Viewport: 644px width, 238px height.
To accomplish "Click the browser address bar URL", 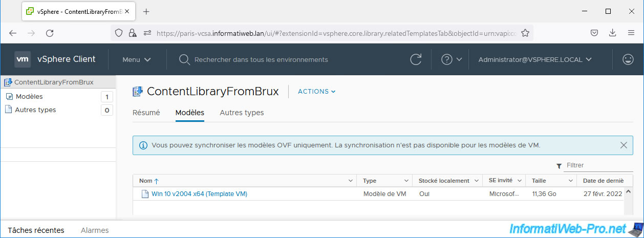I will pos(336,33).
